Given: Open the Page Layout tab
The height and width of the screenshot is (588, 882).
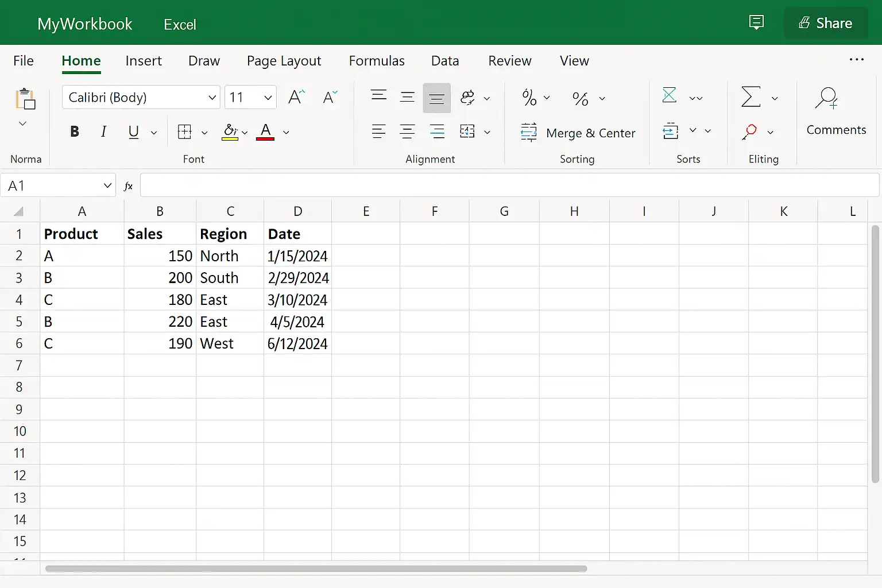Looking at the screenshot, I should click(284, 61).
